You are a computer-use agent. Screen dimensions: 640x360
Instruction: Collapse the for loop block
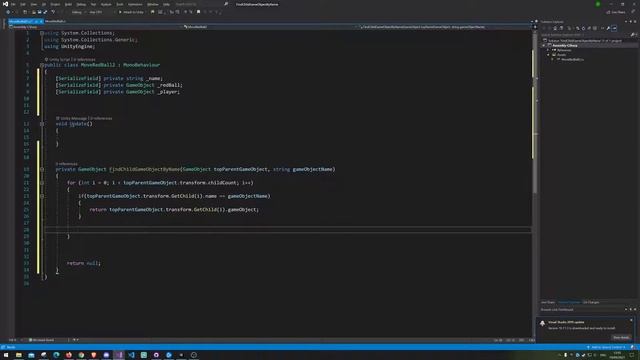pyautogui.click(x=42, y=183)
